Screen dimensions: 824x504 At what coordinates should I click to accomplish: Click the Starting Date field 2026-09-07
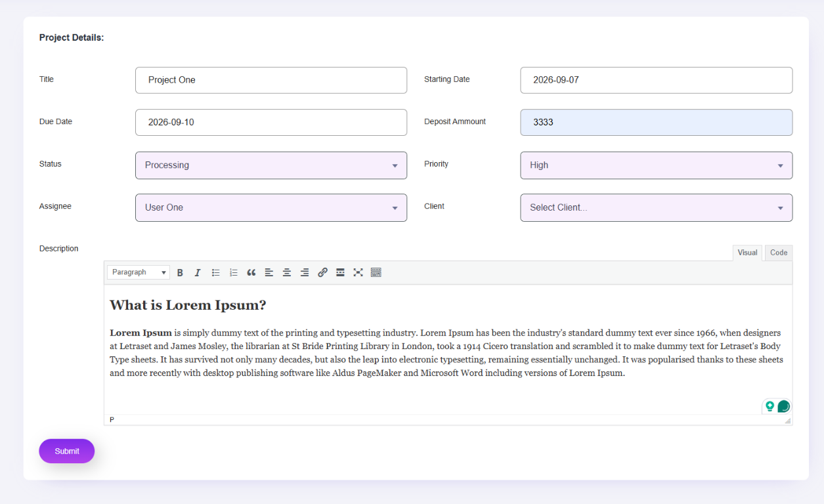pyautogui.click(x=657, y=80)
